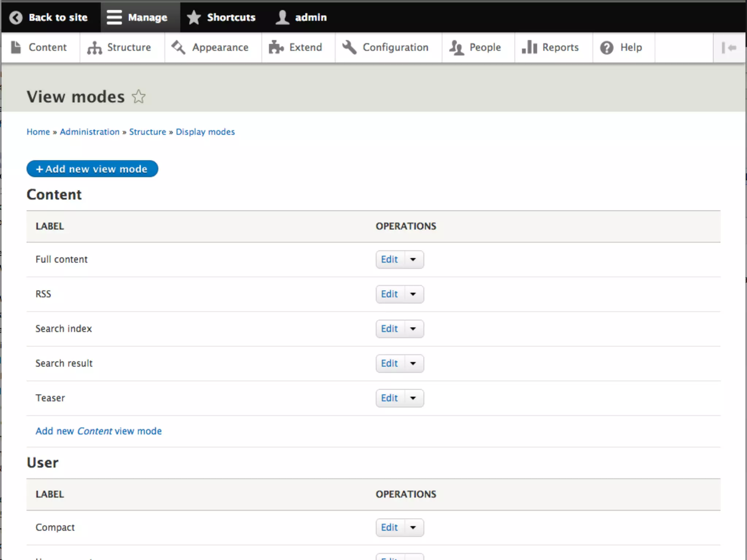Click the Configuration wrench icon
Image resolution: width=747 pixels, height=560 pixels.
click(349, 47)
